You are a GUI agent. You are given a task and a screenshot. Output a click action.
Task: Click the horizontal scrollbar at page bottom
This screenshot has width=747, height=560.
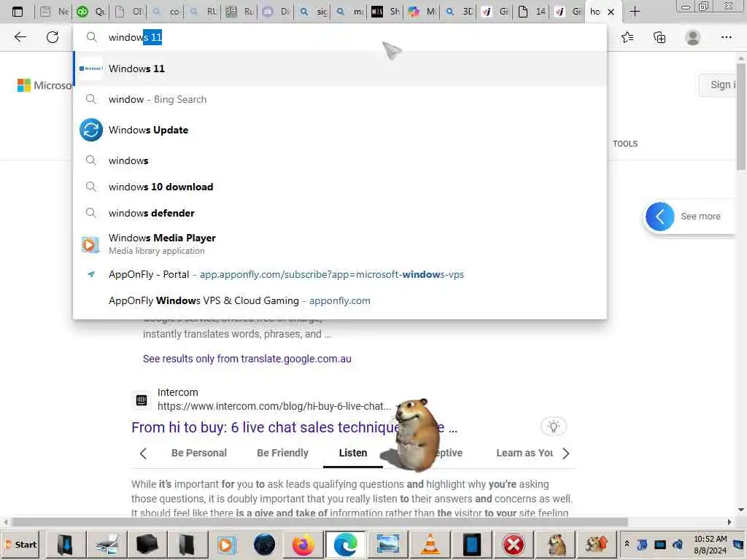320,522
